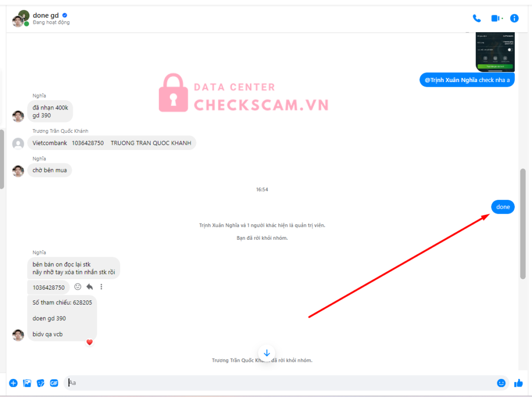Attach a photo or file
This screenshot has width=532, height=397.
27,383
